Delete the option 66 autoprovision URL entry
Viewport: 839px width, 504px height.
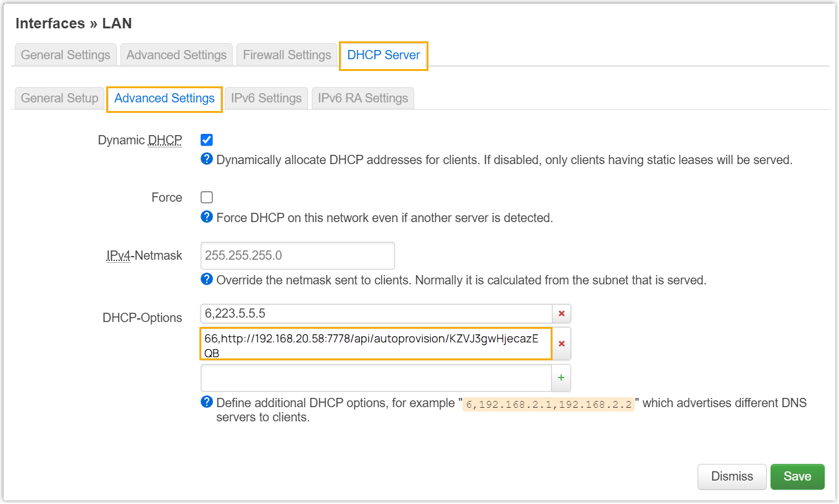[x=561, y=344]
